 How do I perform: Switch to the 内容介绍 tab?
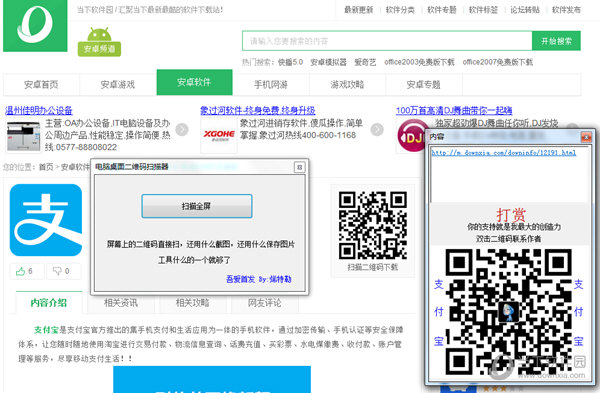coord(49,303)
